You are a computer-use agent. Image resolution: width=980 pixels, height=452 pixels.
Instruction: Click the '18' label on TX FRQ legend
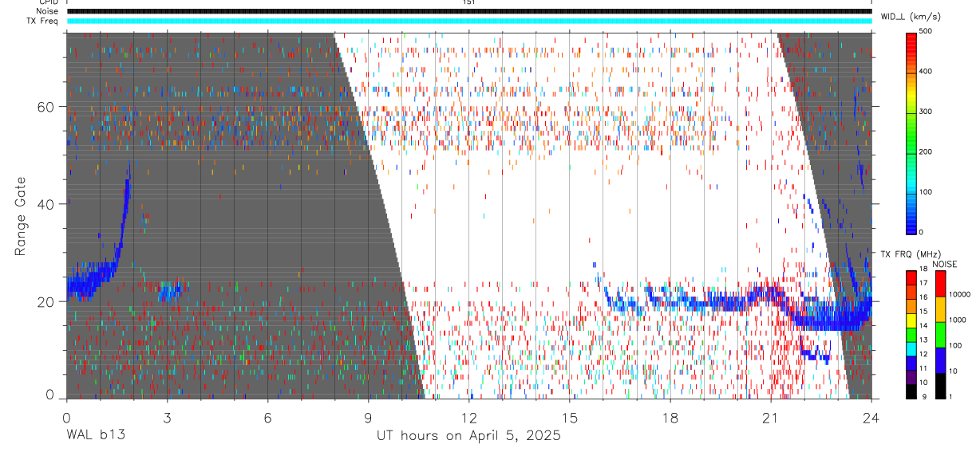tap(924, 269)
